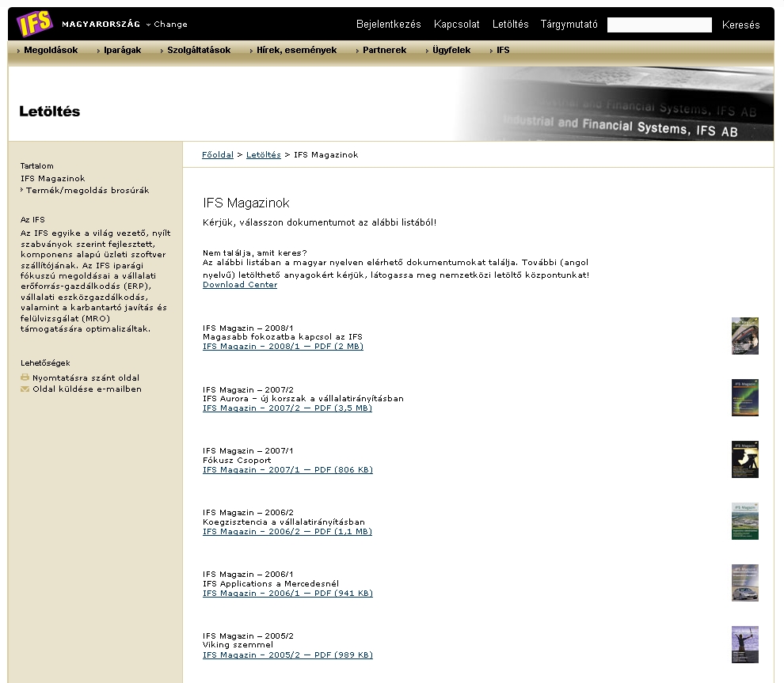Viewport: 784px width, 683px height.
Task: Go to the Kapcsolat page
Action: tap(456, 24)
